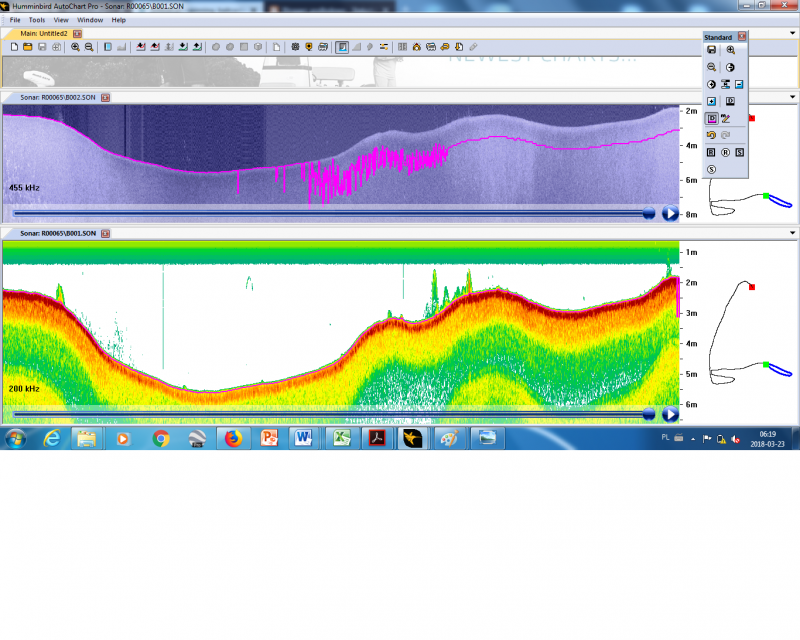Click the undo arrow in Standard panel
The height and width of the screenshot is (640, 800).
tap(711, 135)
